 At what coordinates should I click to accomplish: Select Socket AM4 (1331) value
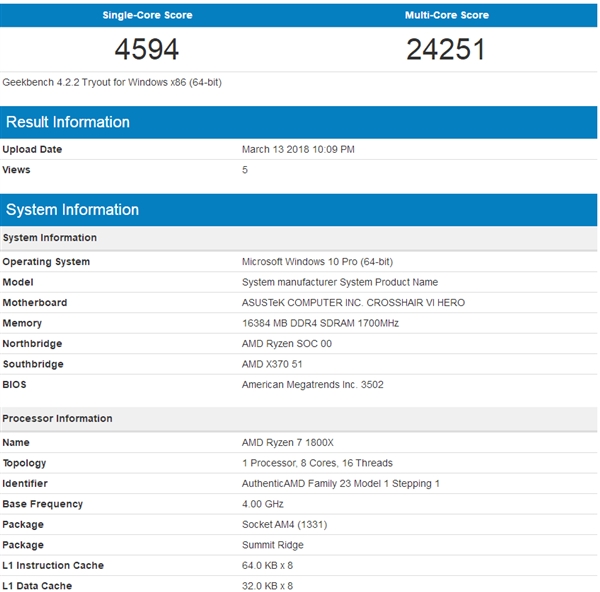pos(284,525)
